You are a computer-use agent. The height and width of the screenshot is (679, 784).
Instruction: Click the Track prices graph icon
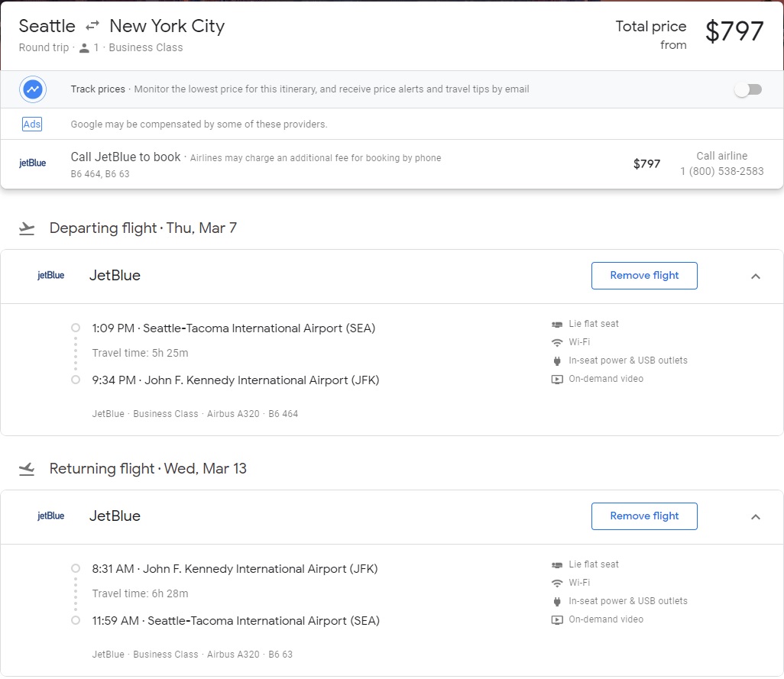coord(33,89)
